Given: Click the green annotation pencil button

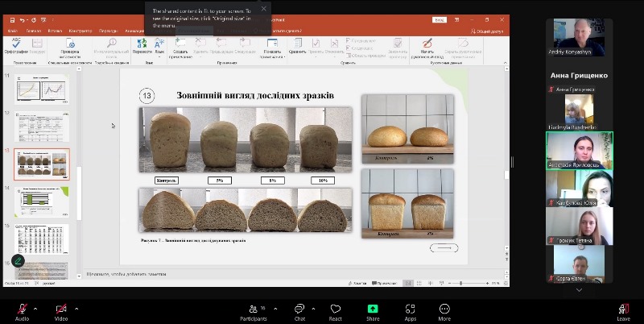Looking at the screenshot, I should (18, 262).
